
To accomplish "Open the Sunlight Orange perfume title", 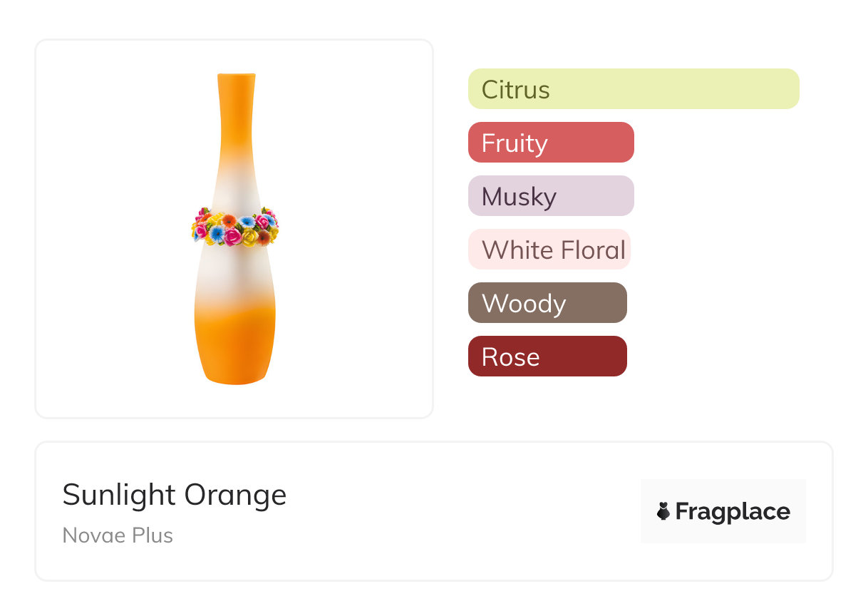I will (174, 495).
